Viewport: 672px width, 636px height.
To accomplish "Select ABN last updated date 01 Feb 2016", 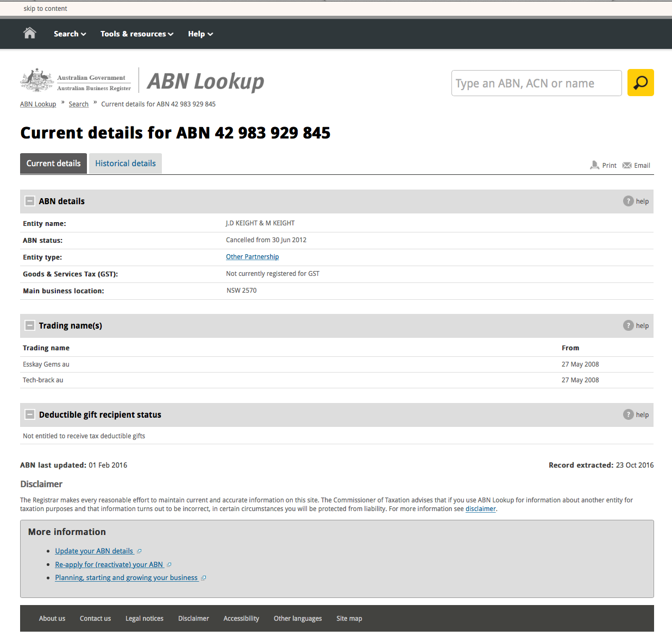I will point(108,465).
